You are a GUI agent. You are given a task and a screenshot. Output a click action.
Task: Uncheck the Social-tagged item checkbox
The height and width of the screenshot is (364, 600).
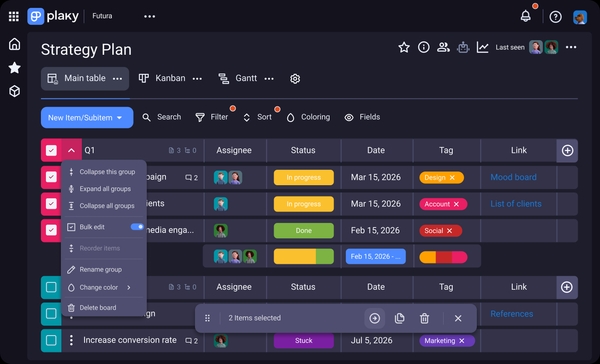pos(51,230)
